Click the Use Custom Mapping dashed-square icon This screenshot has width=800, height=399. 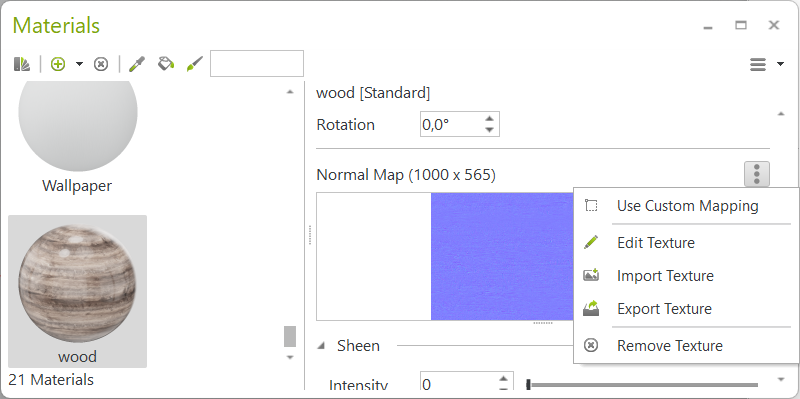tap(591, 206)
